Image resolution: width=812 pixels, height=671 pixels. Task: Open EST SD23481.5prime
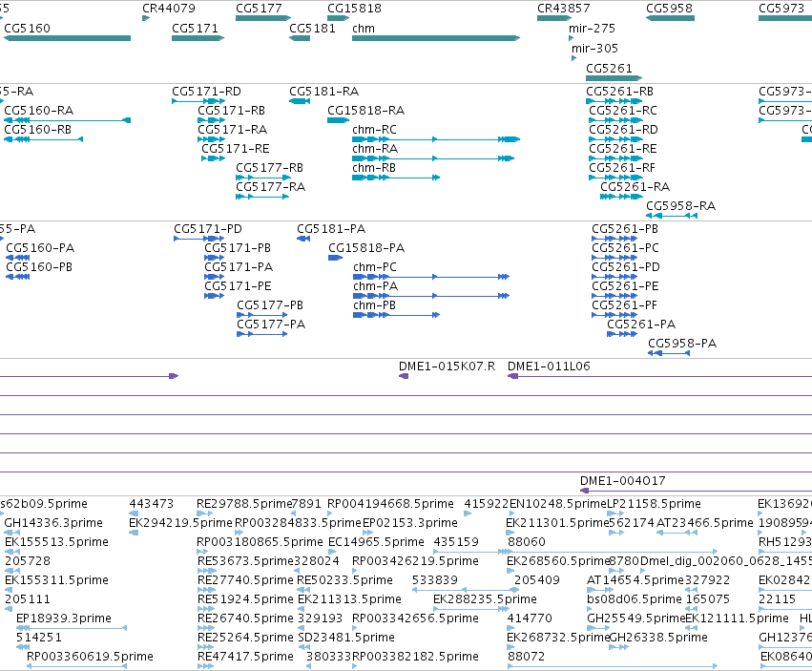tap(346, 638)
